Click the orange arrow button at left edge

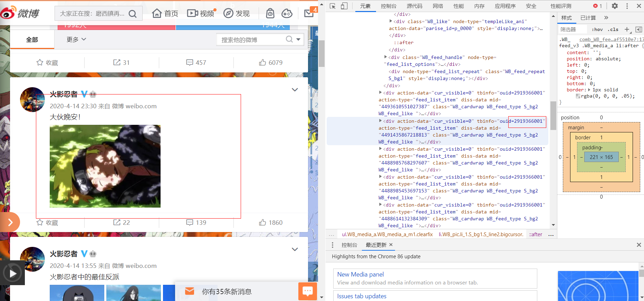pos(10,222)
